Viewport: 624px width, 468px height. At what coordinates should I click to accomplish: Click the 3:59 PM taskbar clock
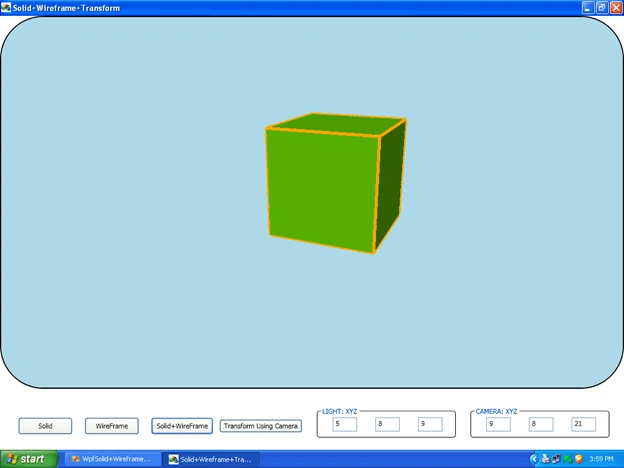601,459
